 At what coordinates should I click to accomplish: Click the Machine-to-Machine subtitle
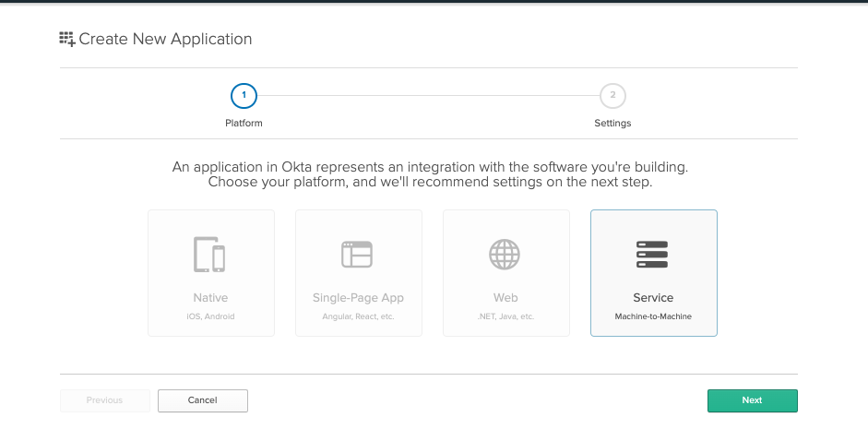[653, 316]
